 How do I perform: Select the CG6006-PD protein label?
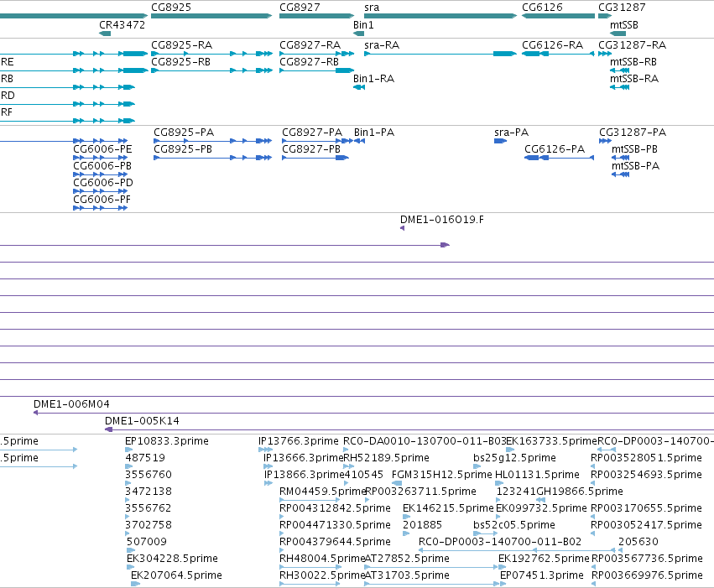103,183
